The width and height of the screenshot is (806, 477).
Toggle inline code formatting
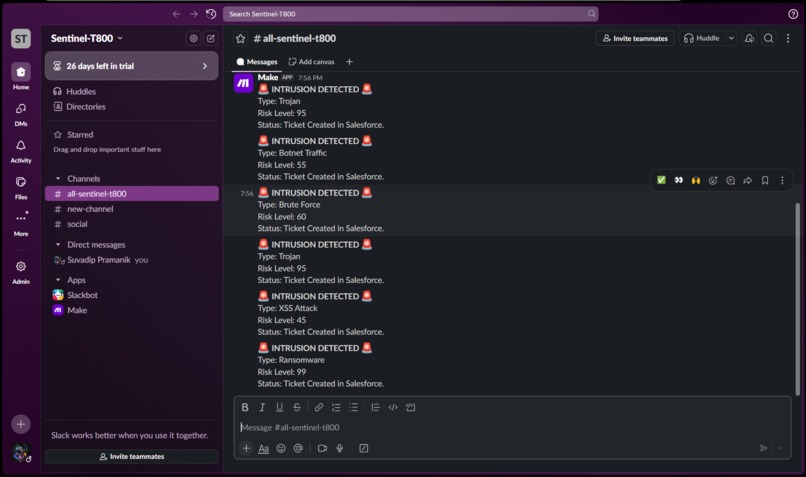[x=393, y=407]
